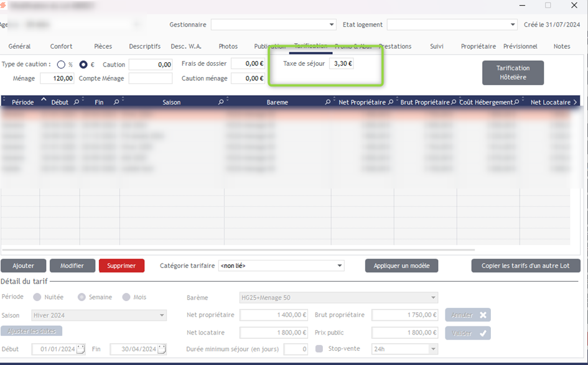
Task: Switch to the Photos tab
Action: 228,47
